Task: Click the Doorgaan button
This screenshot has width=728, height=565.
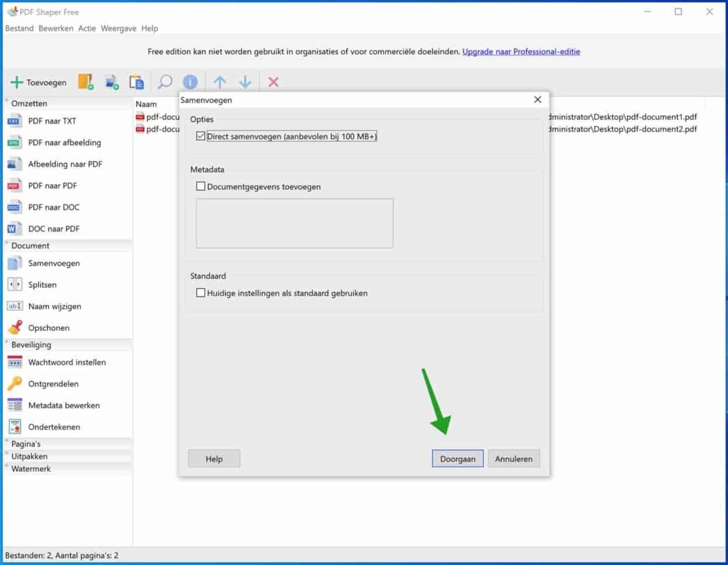Action: coord(458,459)
